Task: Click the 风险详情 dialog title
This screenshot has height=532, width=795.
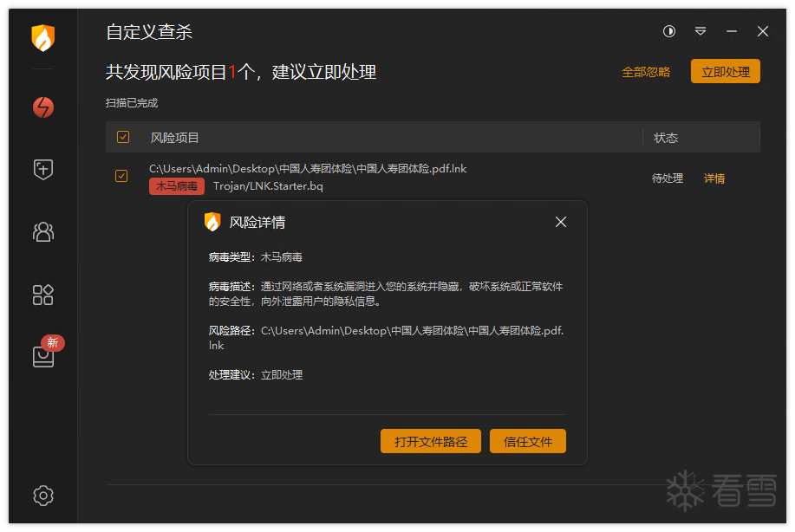Action: coord(257,222)
